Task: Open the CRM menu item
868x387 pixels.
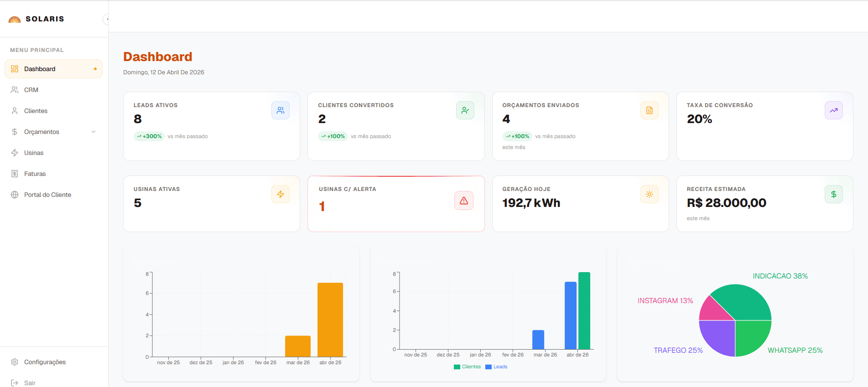Action: (x=53, y=90)
